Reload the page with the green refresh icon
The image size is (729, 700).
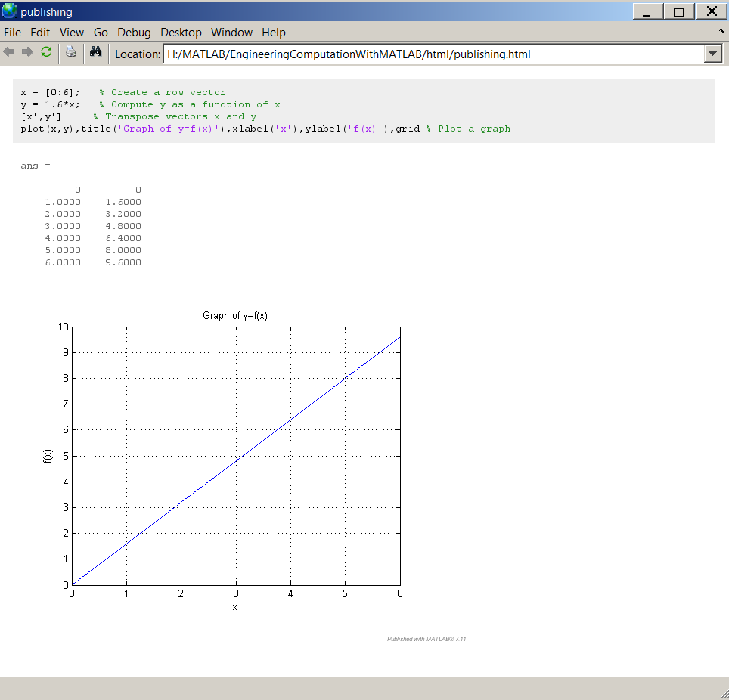pos(46,52)
